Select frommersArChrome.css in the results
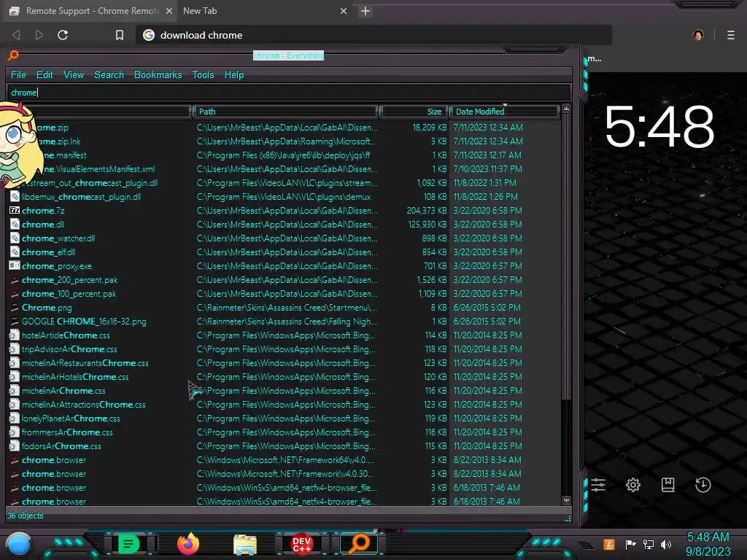Viewport: 747px width, 560px height. pyautogui.click(x=67, y=432)
